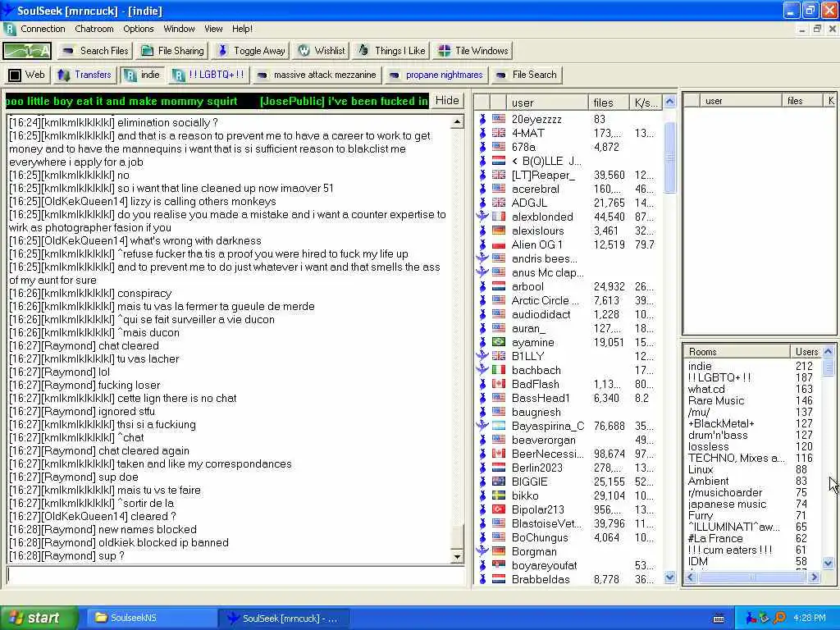This screenshot has height=630, width=840.
Task: Click SoulSeek [mrncuck] taskbar button
Action: click(284, 618)
